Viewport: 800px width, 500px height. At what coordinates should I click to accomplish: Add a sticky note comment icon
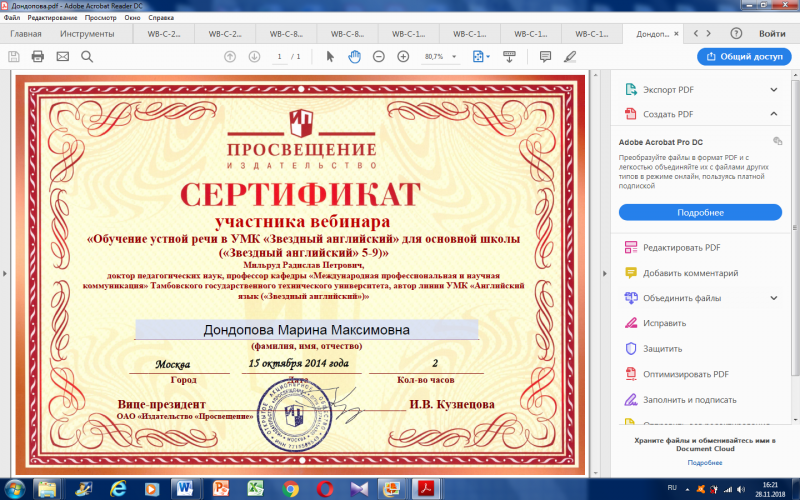tap(545, 57)
